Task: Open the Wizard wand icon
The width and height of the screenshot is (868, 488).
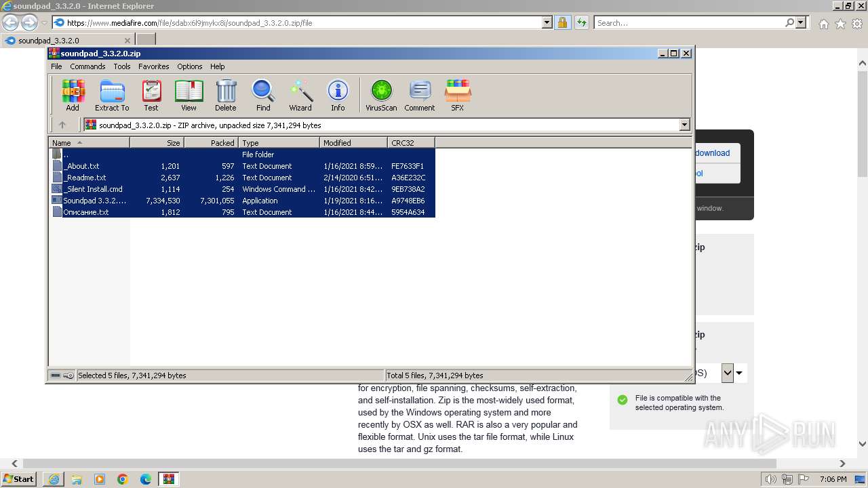Action: click(300, 95)
